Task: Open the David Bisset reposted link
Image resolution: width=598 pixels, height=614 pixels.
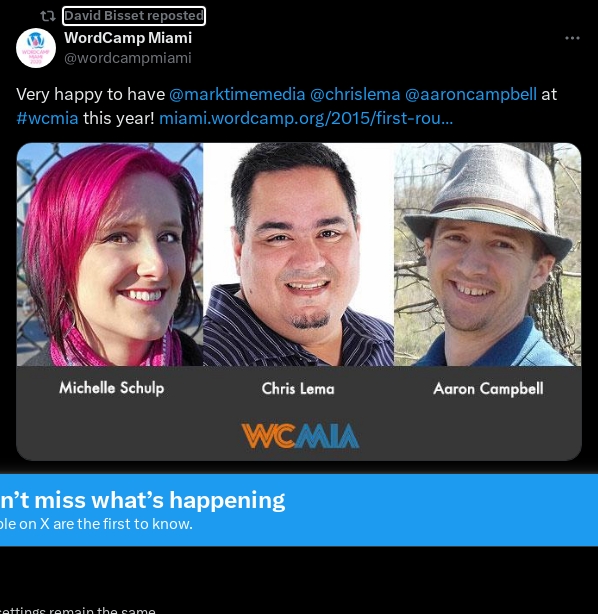Action: click(134, 16)
